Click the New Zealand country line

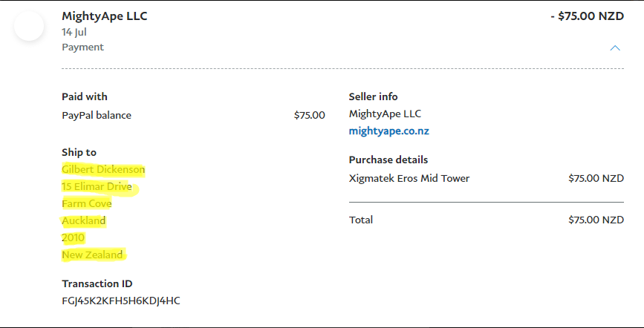92,255
